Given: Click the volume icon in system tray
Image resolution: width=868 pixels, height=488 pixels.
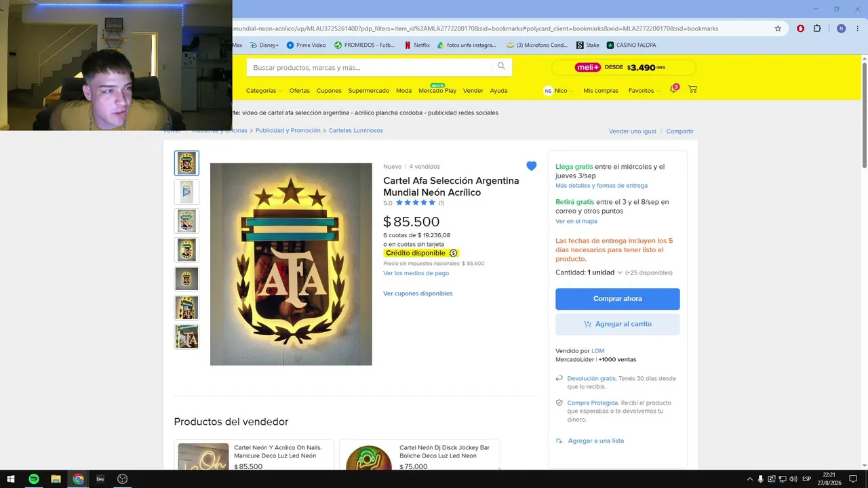Looking at the screenshot, I should click(x=793, y=479).
